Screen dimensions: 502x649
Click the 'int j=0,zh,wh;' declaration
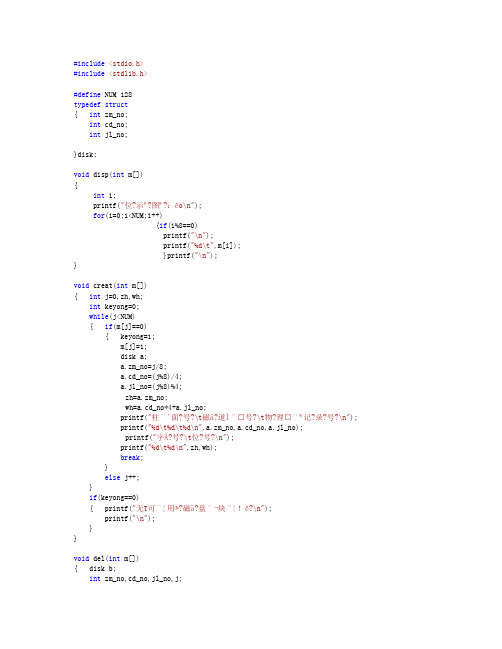(x=116, y=296)
